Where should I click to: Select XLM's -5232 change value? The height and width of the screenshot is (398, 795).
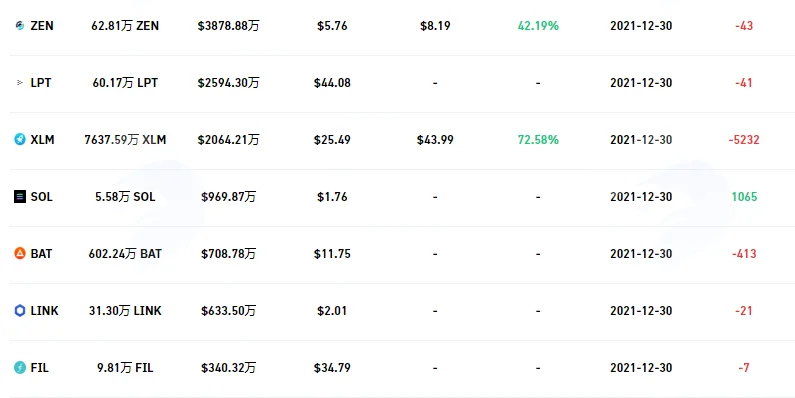744,140
